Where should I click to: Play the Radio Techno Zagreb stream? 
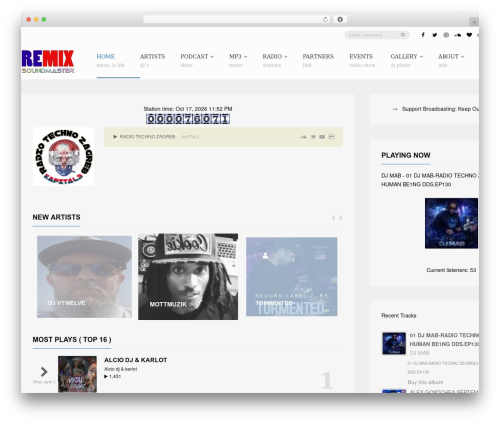[x=115, y=137]
